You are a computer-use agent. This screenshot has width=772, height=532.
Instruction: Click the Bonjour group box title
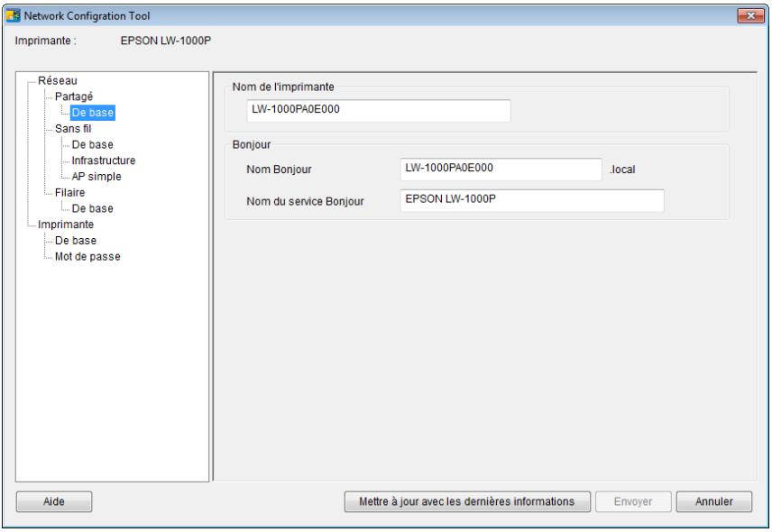click(x=252, y=144)
